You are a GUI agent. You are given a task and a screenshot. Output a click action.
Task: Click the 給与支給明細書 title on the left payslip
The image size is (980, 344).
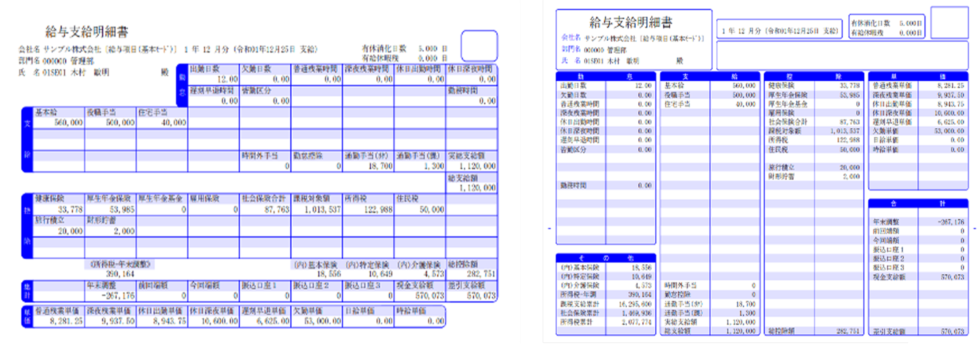tap(87, 32)
